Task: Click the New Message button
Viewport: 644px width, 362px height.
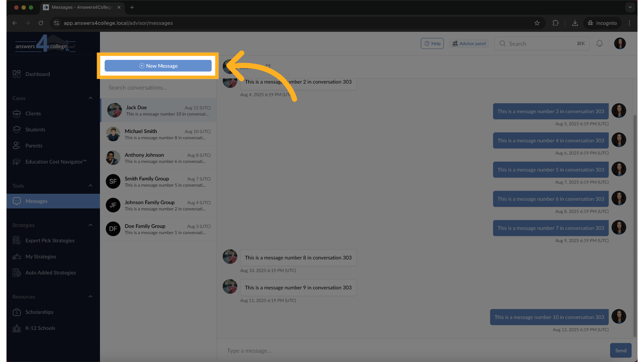Action: pos(158,66)
